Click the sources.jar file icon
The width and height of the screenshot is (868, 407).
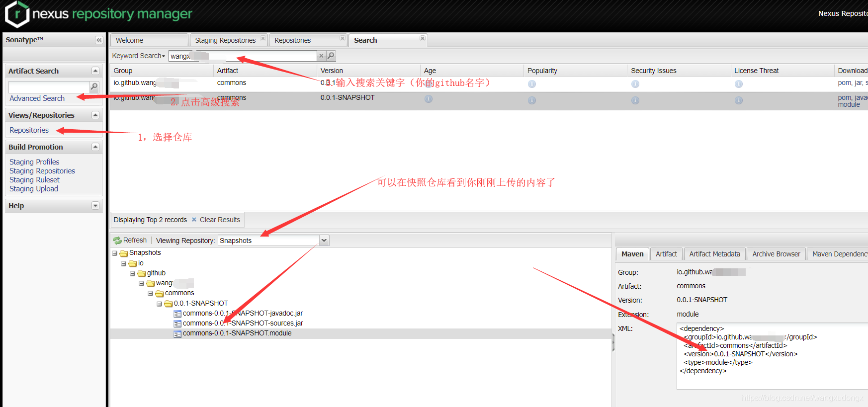[177, 324]
